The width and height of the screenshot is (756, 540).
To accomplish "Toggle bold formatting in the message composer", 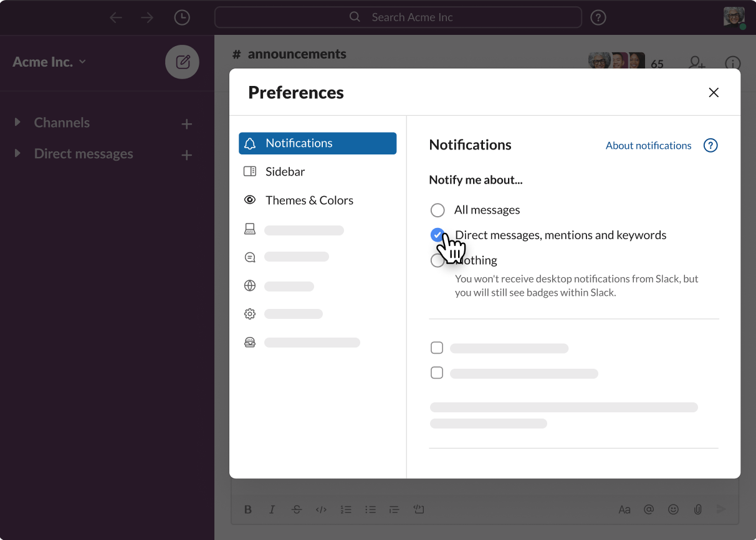I will click(247, 509).
